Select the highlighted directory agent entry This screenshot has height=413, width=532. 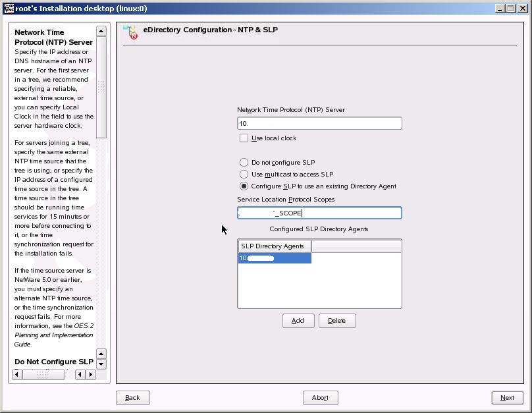[x=275, y=258]
